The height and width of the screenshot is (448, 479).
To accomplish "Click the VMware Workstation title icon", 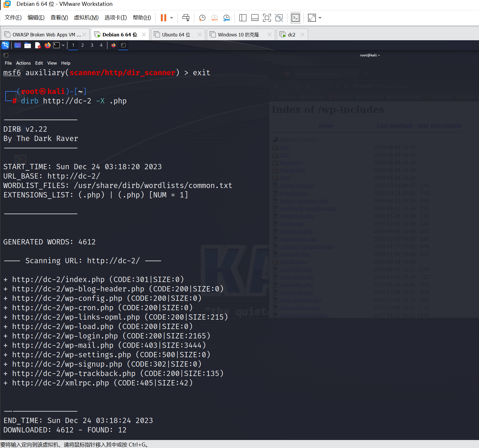I will tap(7, 4).
